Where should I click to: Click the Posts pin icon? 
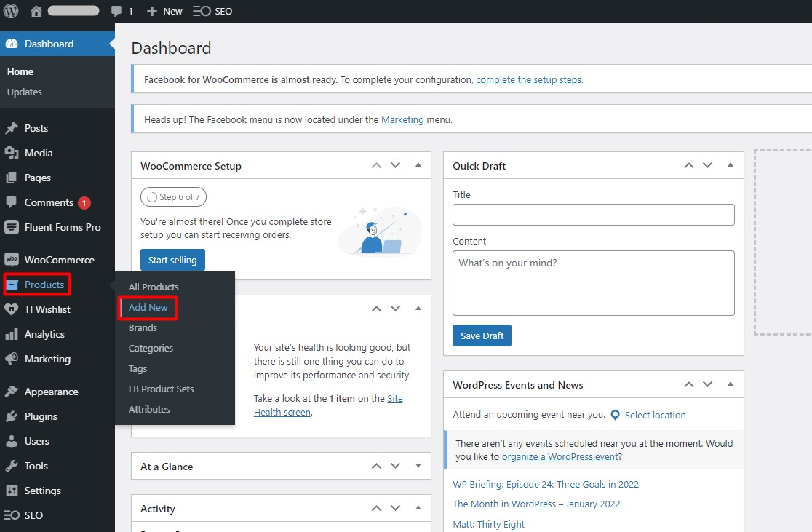(12, 129)
